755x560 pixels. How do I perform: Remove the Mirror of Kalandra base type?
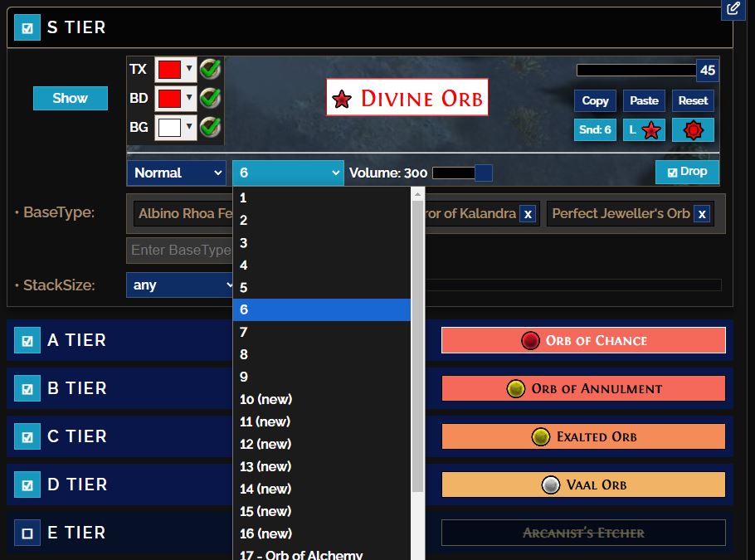[528, 214]
